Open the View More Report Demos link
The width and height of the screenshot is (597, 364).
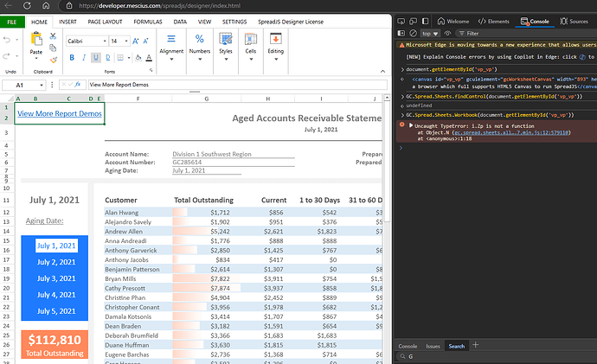click(60, 113)
